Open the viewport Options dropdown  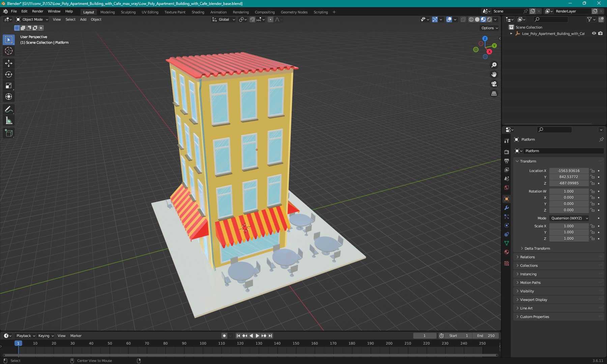point(490,28)
